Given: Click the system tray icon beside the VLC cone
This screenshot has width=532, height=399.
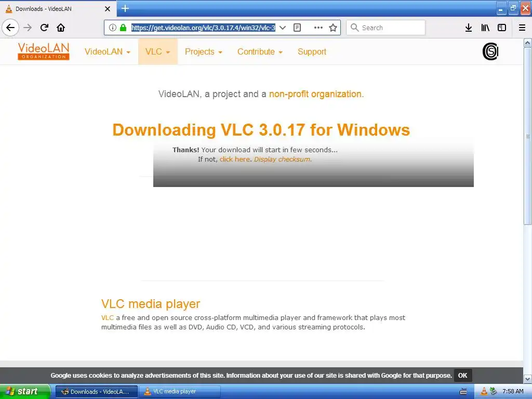Looking at the screenshot, I should (x=494, y=391).
